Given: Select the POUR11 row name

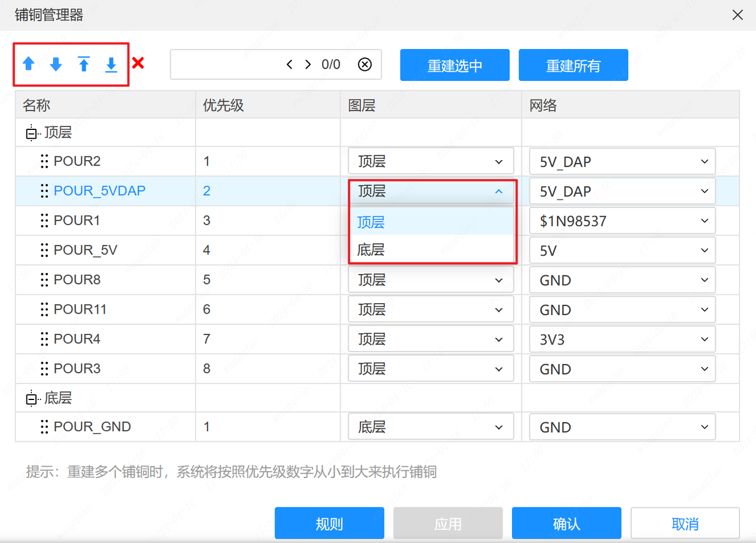Looking at the screenshot, I should pos(80,309).
